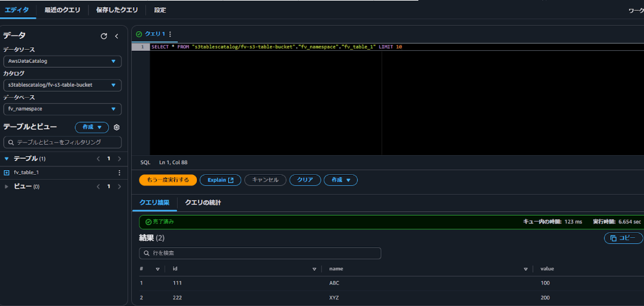
Task: Select the value cell 200
Action: [x=545, y=298]
